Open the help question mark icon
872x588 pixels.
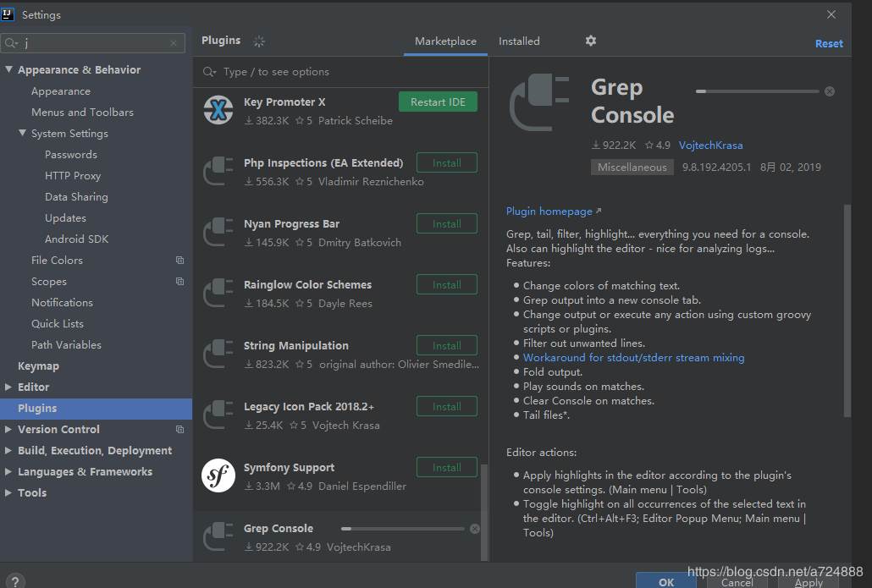15,581
